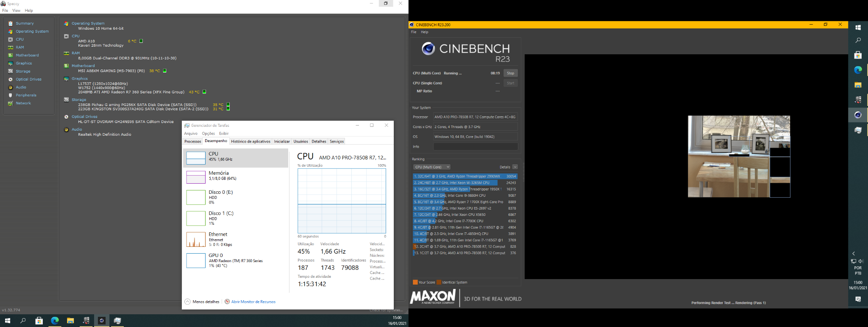The height and width of the screenshot is (327, 868).
Task: Open Optical Drives in Speccy sidebar
Action: point(28,79)
